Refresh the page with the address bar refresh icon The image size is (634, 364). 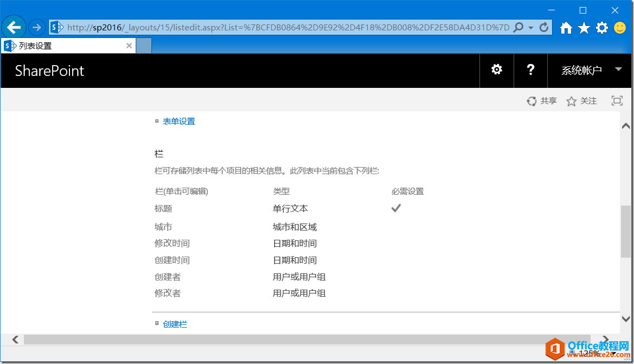[545, 27]
